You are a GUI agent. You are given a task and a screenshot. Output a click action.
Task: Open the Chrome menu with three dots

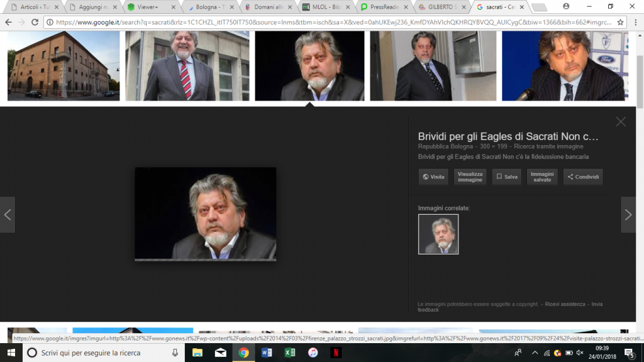[635, 22]
